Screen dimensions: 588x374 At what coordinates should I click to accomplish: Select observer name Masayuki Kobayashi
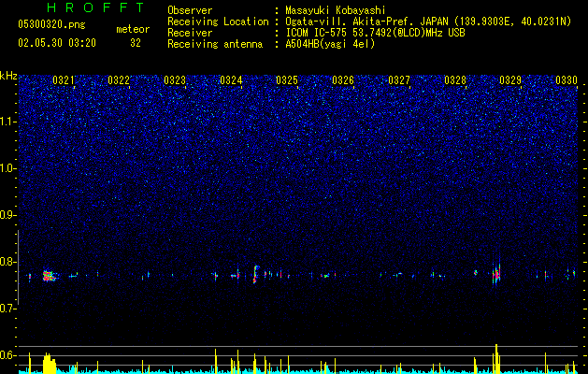336,10
